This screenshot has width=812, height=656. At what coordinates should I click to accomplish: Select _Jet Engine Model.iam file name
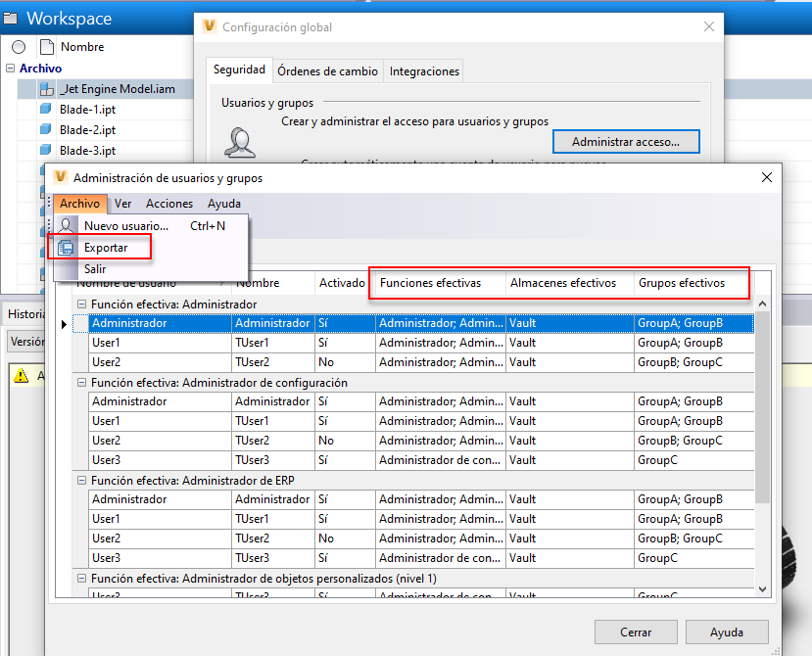[x=118, y=89]
